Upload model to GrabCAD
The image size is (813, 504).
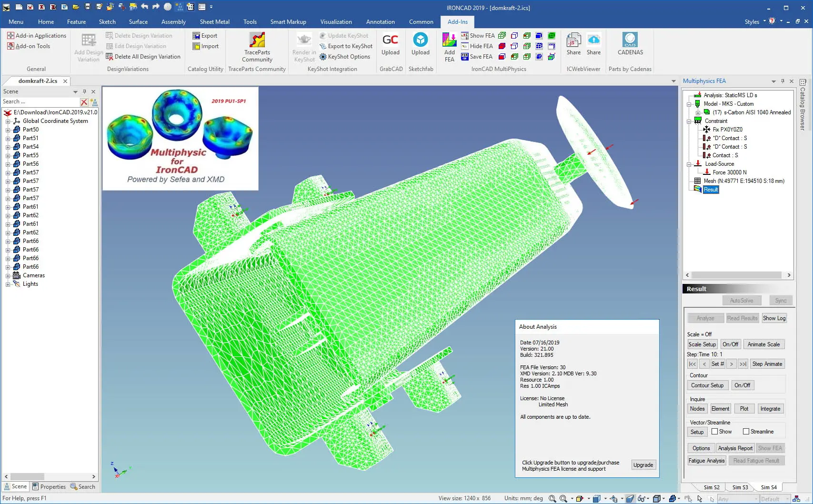coord(391,44)
